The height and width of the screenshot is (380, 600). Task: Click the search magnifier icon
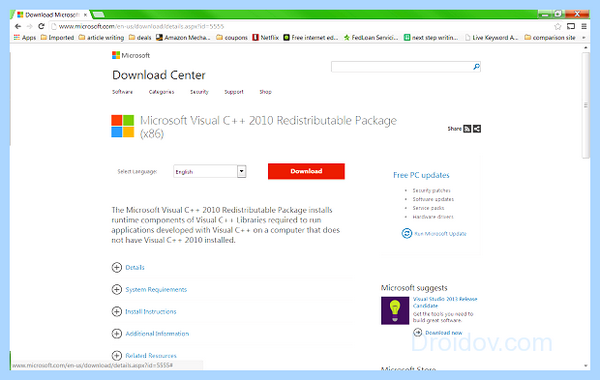pos(476,67)
